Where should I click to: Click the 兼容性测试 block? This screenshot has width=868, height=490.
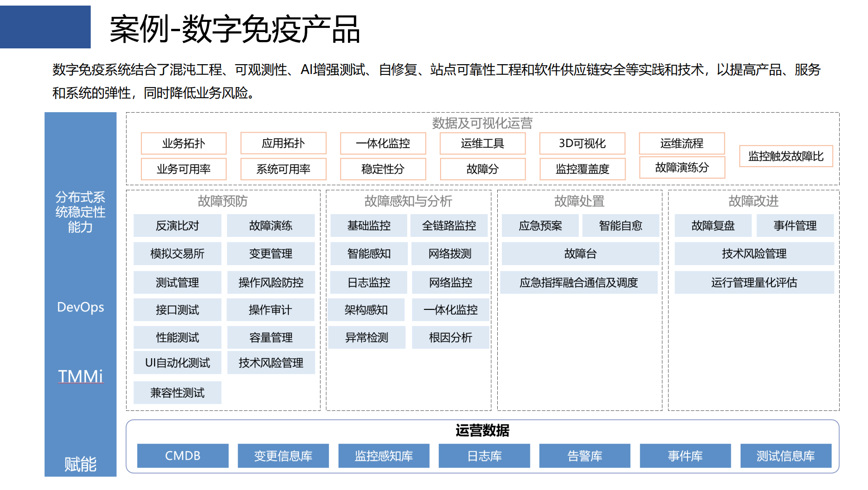click(x=177, y=393)
